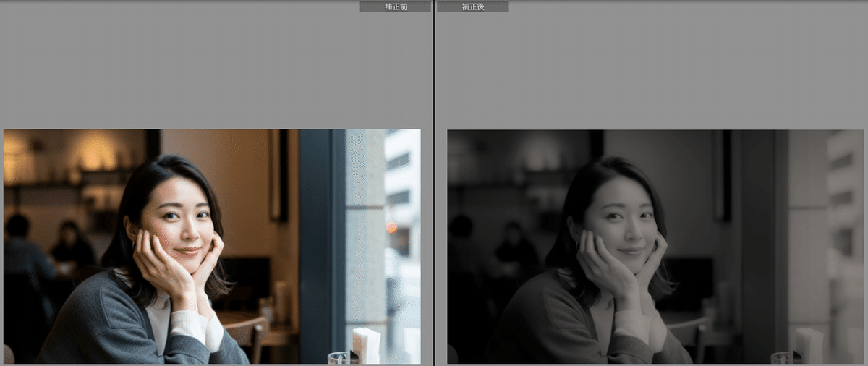This screenshot has height=366, width=868.
Task: Click the 補正前 label
Action: (395, 7)
